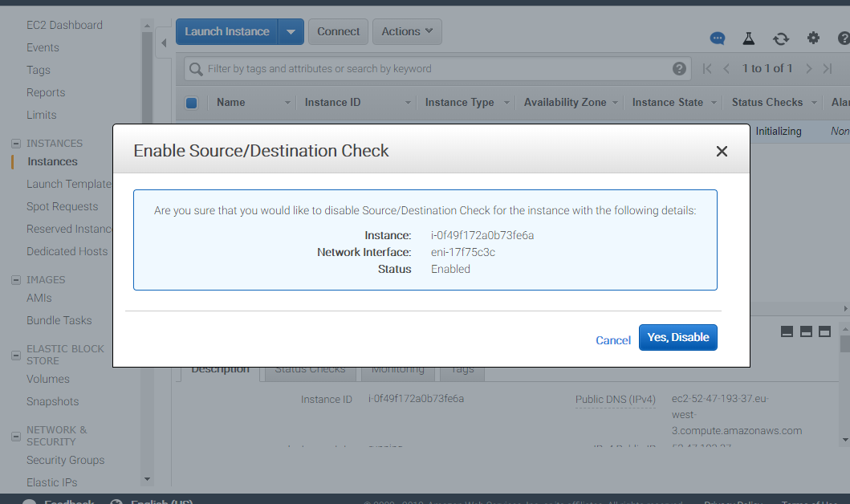Open the Tags tab
Viewport: 850px width, 504px height.
point(462,368)
